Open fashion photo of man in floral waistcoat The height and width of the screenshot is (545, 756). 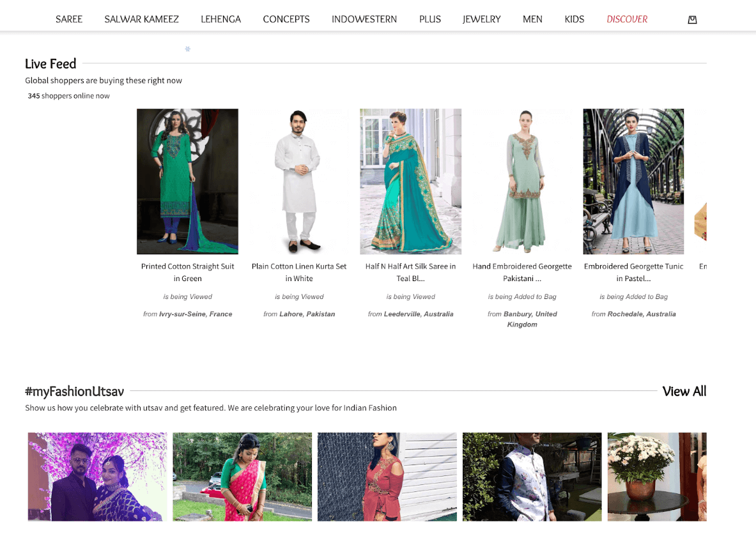click(532, 477)
